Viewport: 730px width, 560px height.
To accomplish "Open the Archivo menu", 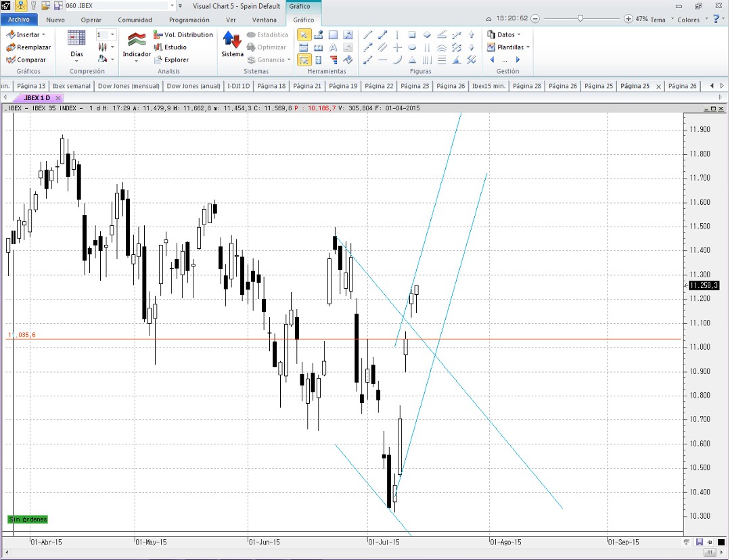I will point(19,20).
